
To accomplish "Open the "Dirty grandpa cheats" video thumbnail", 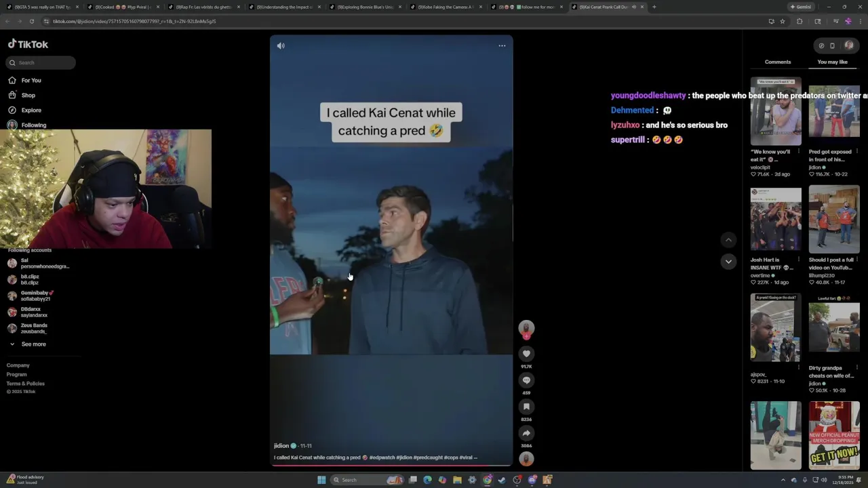I will pyautogui.click(x=834, y=327).
